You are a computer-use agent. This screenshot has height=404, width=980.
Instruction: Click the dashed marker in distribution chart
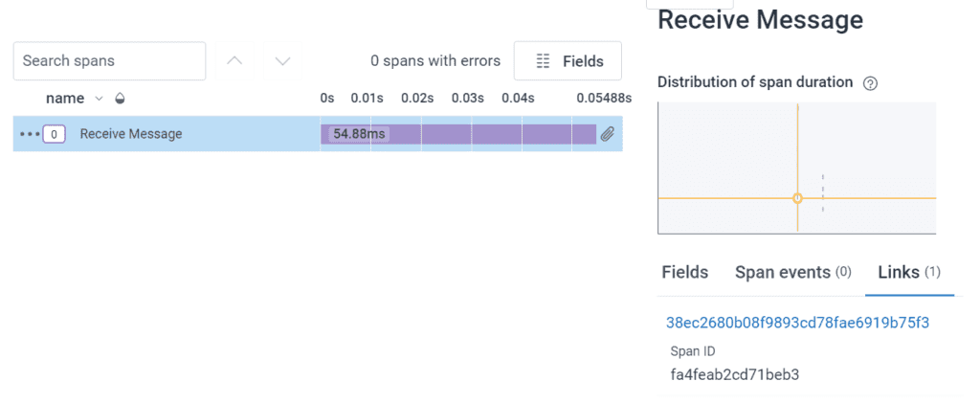(823, 191)
